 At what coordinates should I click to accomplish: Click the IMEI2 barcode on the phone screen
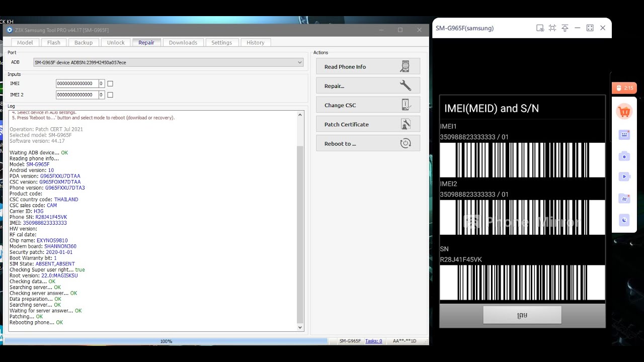(522, 217)
